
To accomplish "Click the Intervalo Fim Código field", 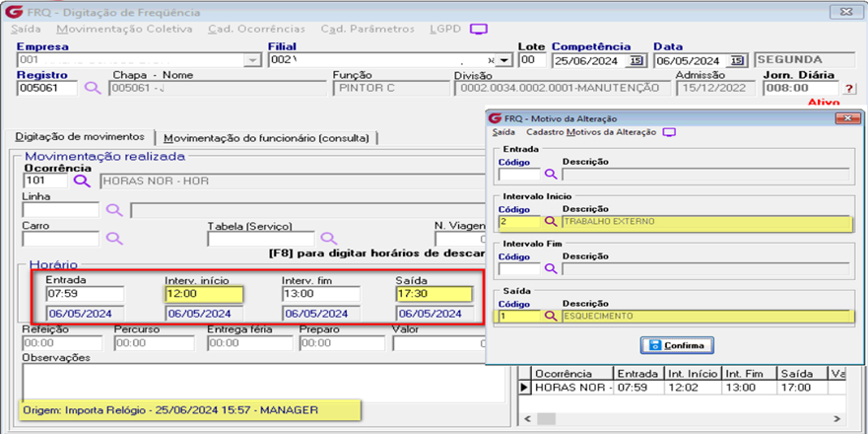I will (519, 269).
